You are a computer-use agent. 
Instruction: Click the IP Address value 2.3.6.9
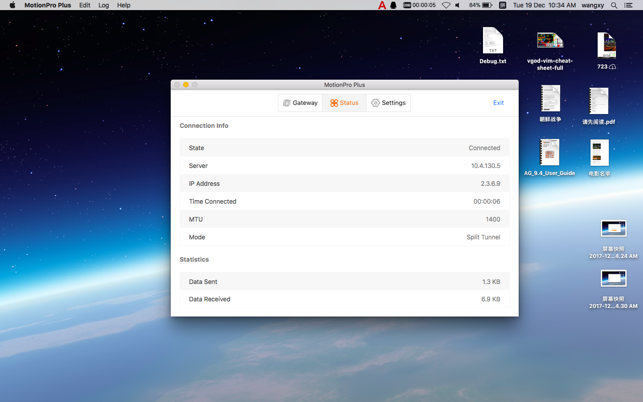[x=490, y=183]
